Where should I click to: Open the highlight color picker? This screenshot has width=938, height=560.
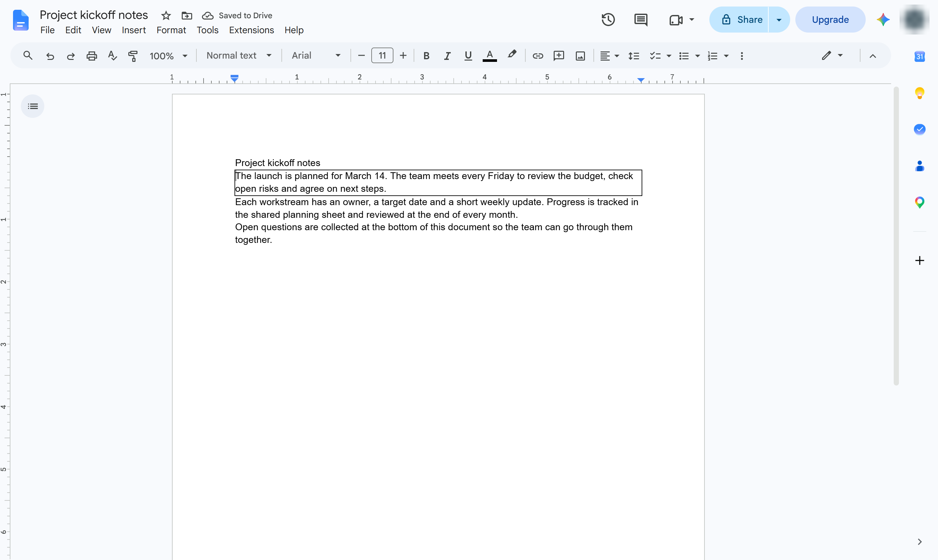(511, 55)
